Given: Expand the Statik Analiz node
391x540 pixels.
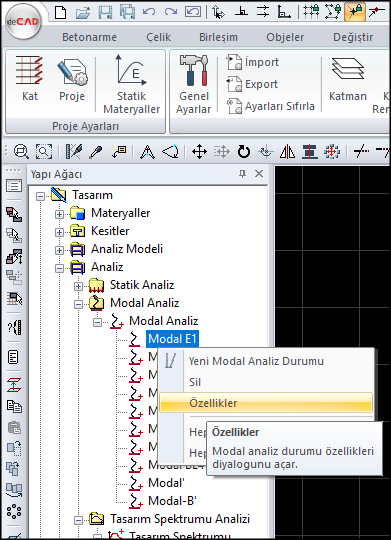Looking at the screenshot, I should [x=78, y=286].
